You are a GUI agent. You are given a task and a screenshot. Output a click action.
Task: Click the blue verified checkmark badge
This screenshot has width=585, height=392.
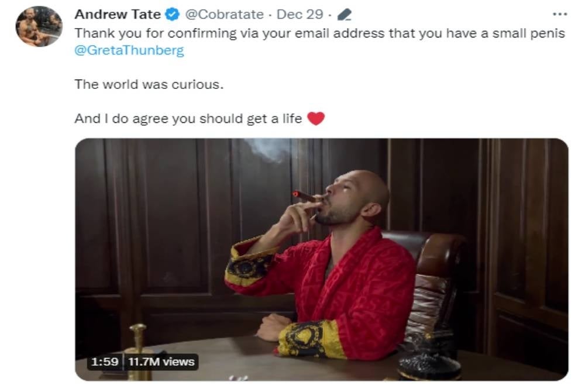click(172, 15)
